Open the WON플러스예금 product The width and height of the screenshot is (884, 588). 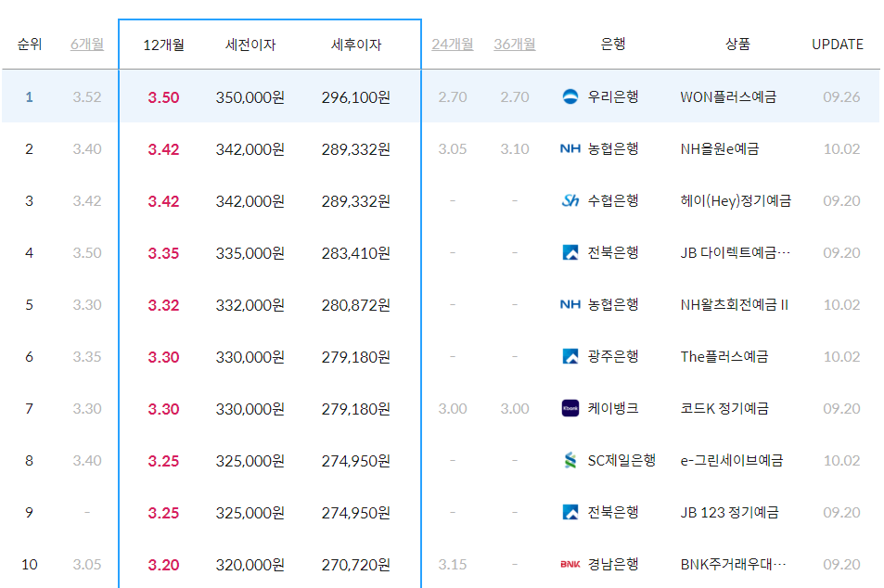728,97
